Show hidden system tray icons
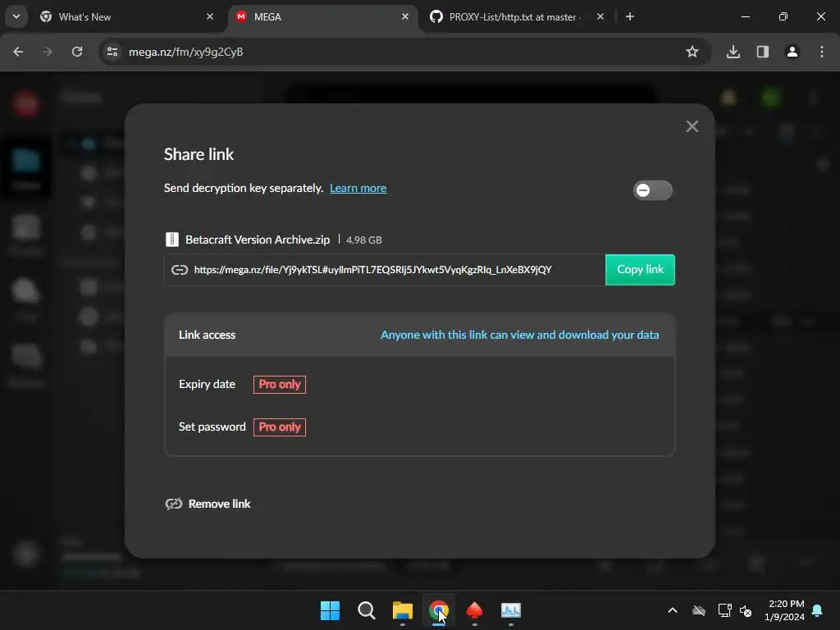Screen dimensions: 840x630 tap(673, 610)
